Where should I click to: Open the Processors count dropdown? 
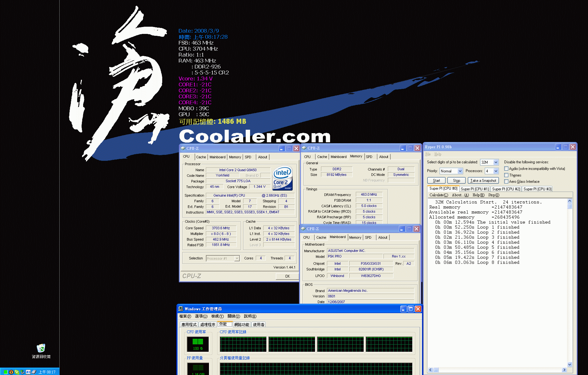tap(496, 171)
